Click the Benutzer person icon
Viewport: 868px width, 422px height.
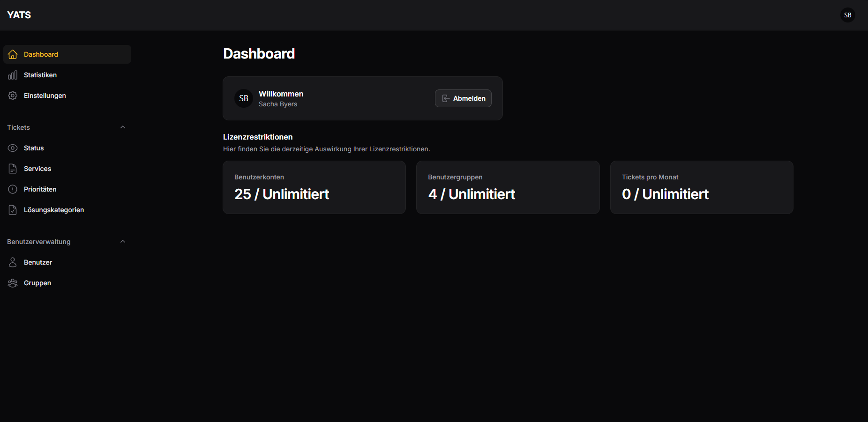12,262
